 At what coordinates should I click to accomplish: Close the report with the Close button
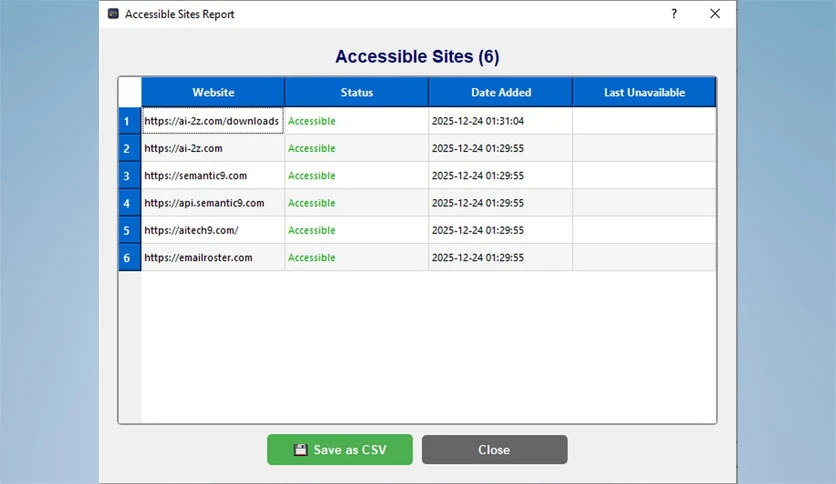point(494,449)
